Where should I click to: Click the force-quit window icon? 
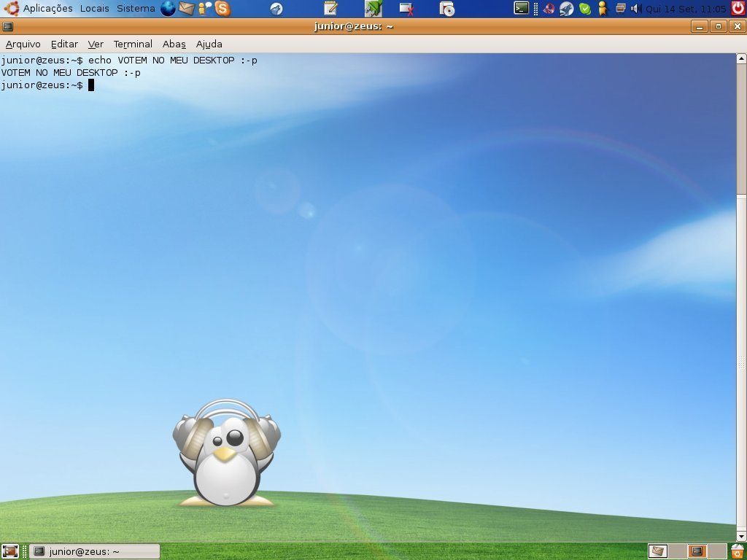pyautogui.click(x=406, y=9)
